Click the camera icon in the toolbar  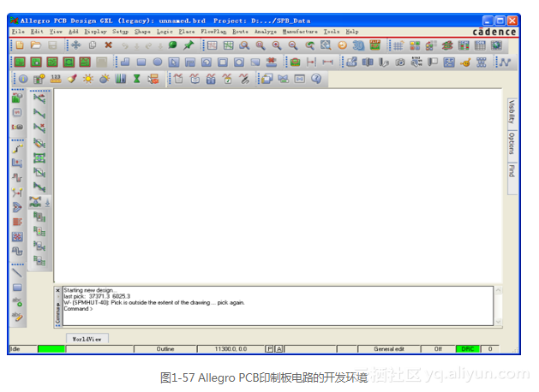400,62
